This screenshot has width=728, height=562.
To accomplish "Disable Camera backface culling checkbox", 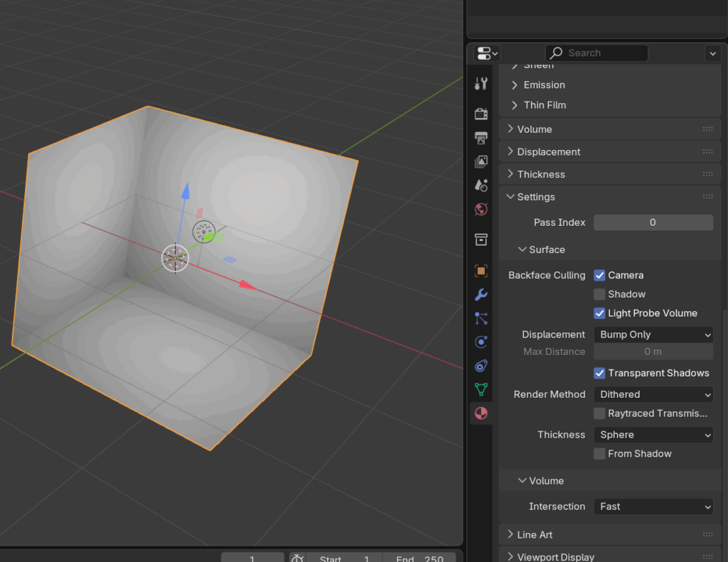I will pos(600,276).
